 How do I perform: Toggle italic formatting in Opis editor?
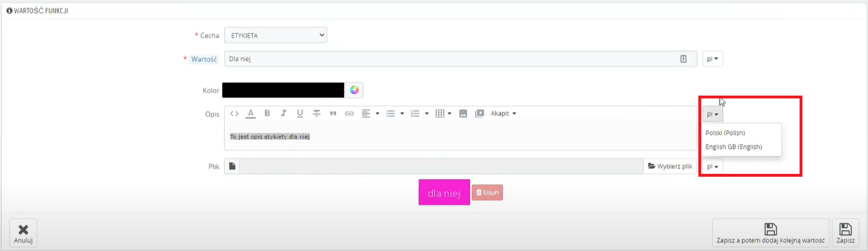point(283,113)
